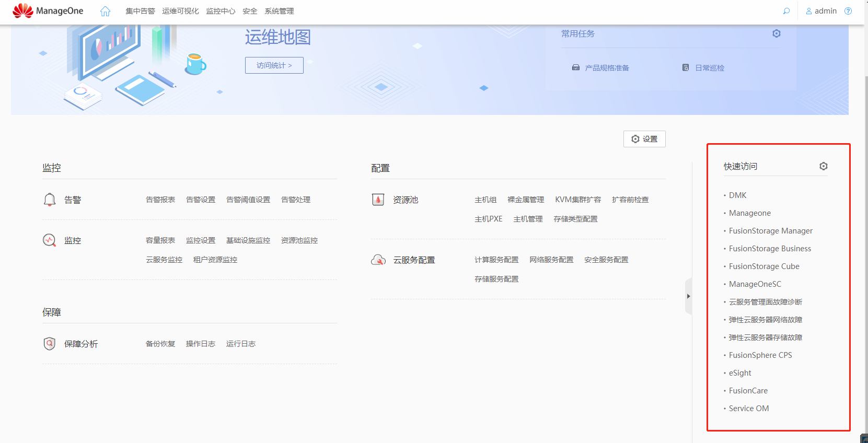868x443 pixels.
Task: Click the resource pool icon
Action: [x=378, y=200]
